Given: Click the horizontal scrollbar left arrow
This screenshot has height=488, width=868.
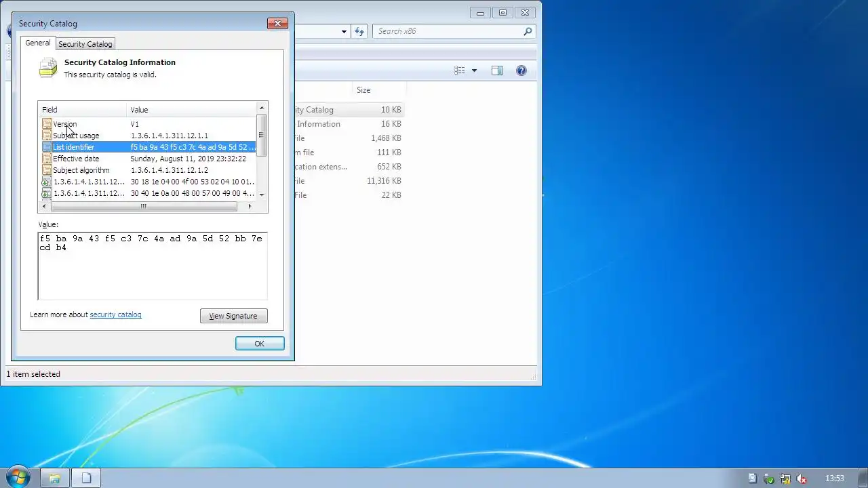Looking at the screenshot, I should (45, 206).
